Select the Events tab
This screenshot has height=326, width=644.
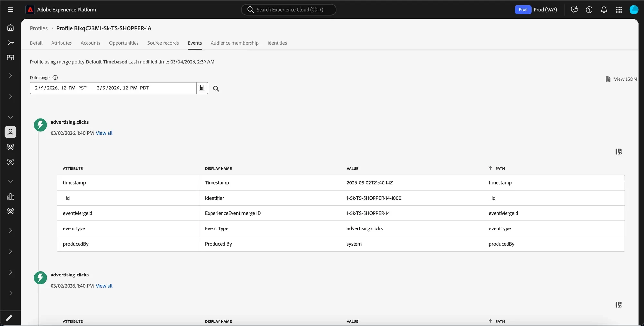click(195, 43)
